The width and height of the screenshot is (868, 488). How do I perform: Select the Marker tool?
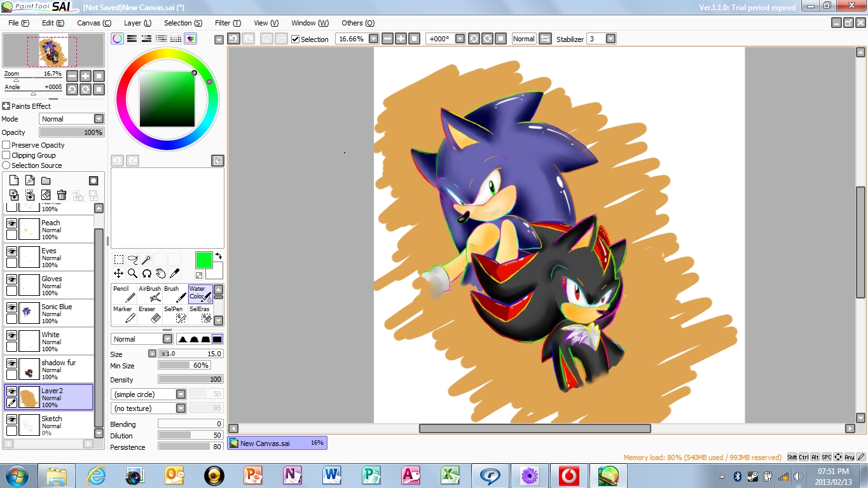click(x=124, y=314)
